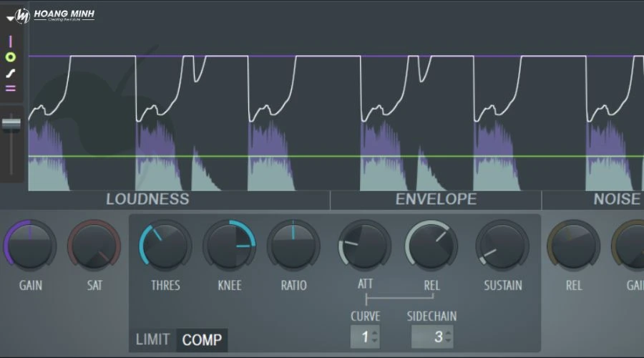Click the SIDECHAIN value box showing 3

pos(432,337)
